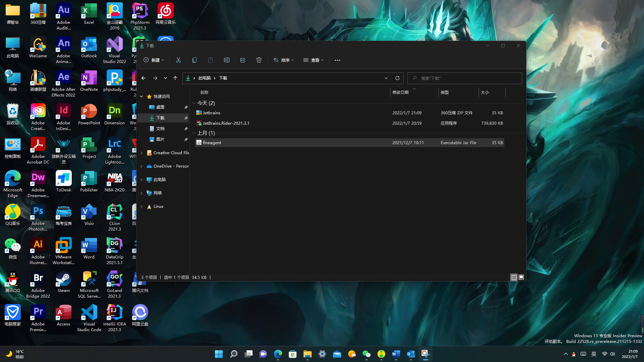Click the Cut scissors icon in toolbar
Screen dimensions: 644x362
pyautogui.click(x=178, y=60)
